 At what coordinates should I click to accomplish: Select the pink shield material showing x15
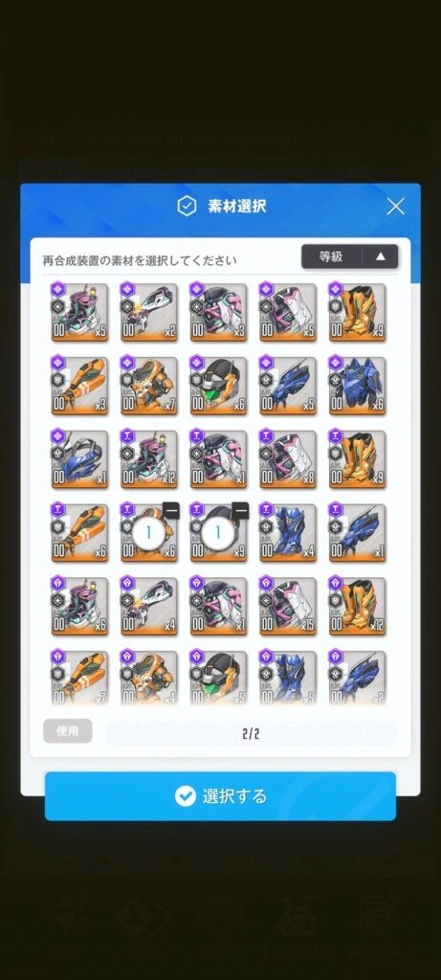pos(288,606)
